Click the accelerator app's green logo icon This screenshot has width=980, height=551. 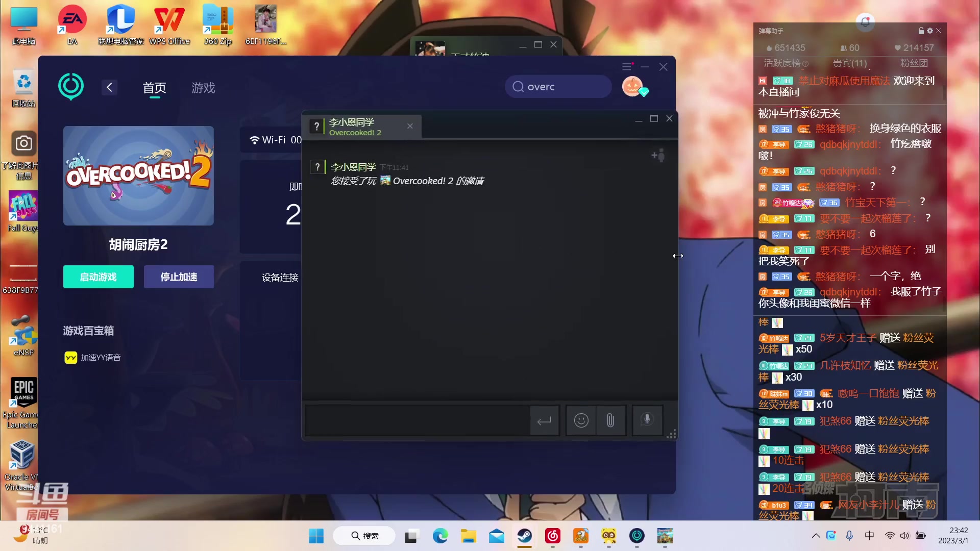(x=71, y=86)
